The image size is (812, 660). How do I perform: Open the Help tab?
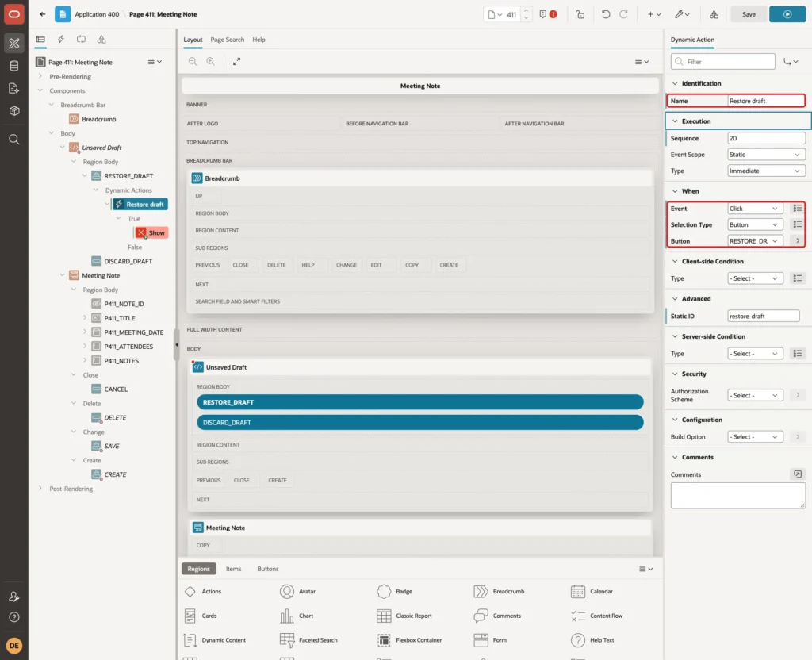(259, 40)
